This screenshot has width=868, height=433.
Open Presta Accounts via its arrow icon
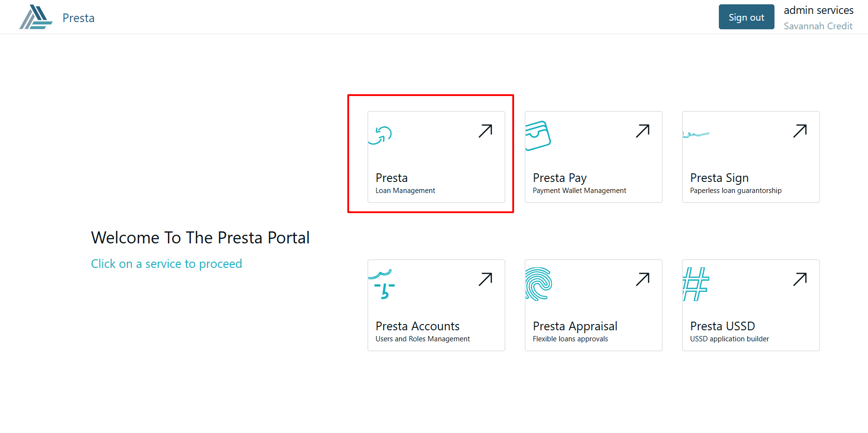485,279
